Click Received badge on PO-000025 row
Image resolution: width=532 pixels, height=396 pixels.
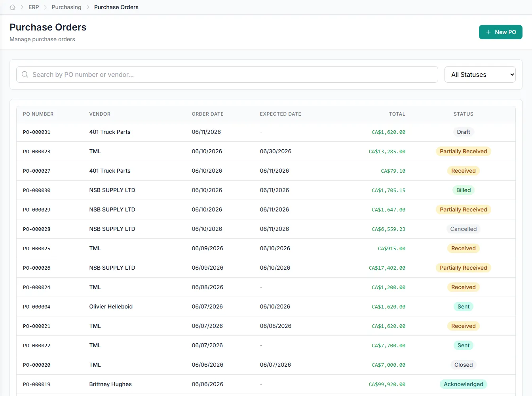(464, 248)
